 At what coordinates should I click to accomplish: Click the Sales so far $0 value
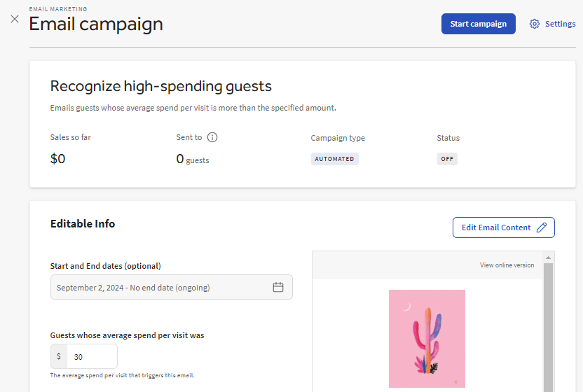point(57,159)
